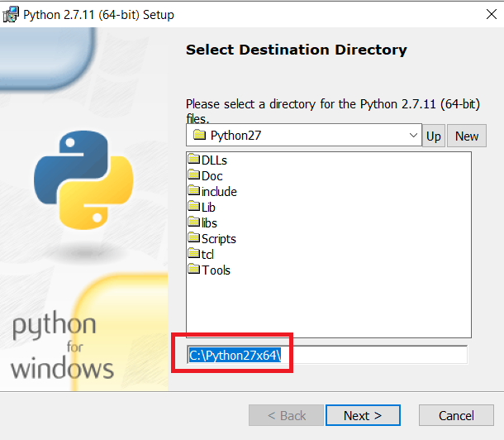Click the Python27 text in combo box
The height and width of the screenshot is (440, 504).
[x=235, y=136]
